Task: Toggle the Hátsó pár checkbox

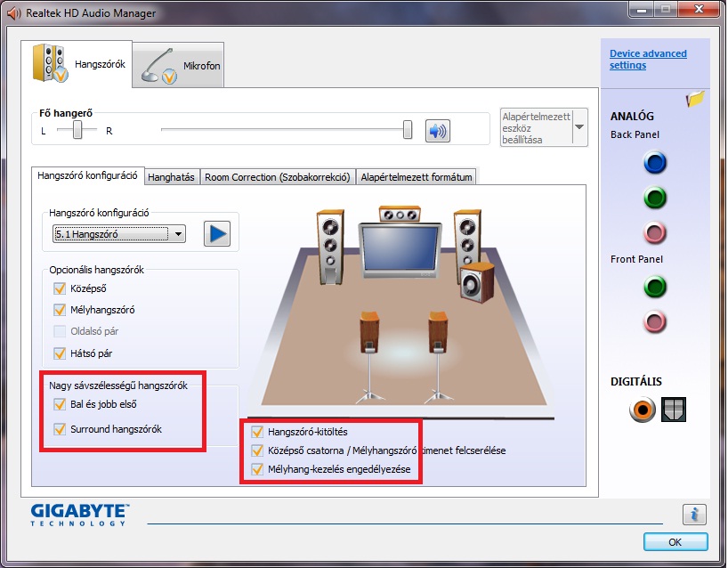Action: click(x=60, y=353)
